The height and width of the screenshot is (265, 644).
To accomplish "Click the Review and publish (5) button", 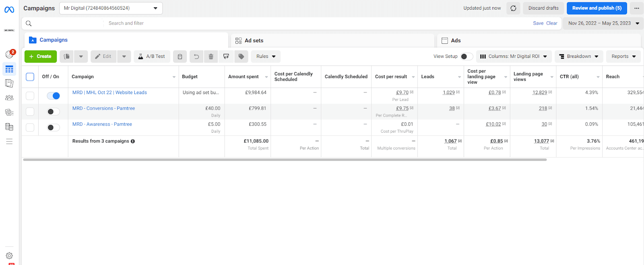I will click(597, 8).
